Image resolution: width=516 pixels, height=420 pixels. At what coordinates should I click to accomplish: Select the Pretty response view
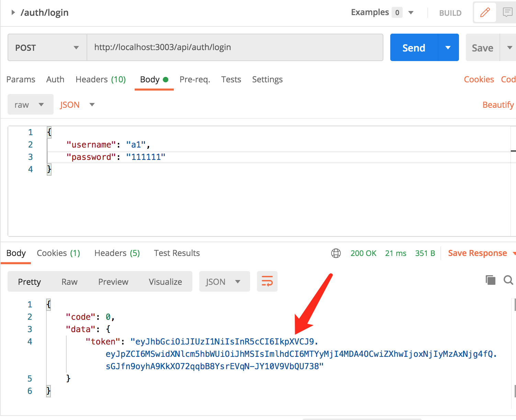30,282
